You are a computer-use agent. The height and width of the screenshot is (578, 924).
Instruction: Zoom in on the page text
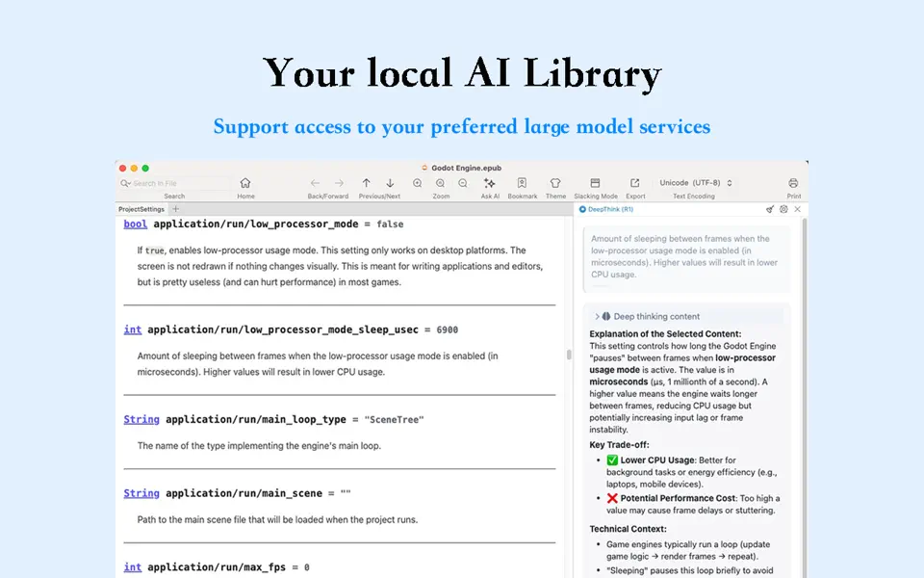(x=417, y=182)
